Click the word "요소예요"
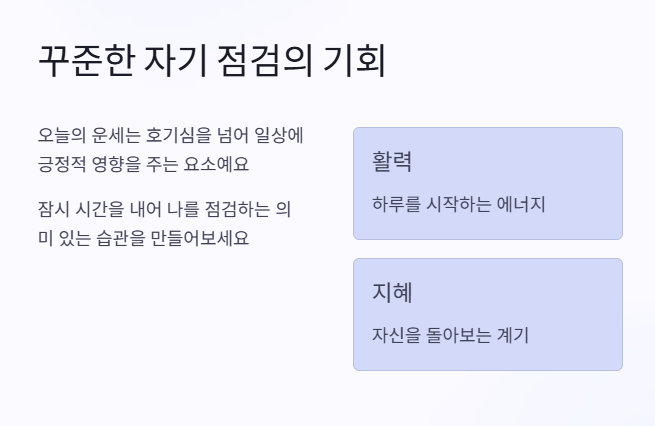 click(216, 164)
